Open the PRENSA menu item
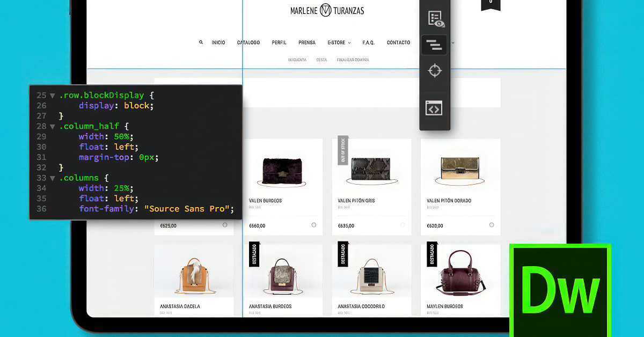 tap(307, 42)
